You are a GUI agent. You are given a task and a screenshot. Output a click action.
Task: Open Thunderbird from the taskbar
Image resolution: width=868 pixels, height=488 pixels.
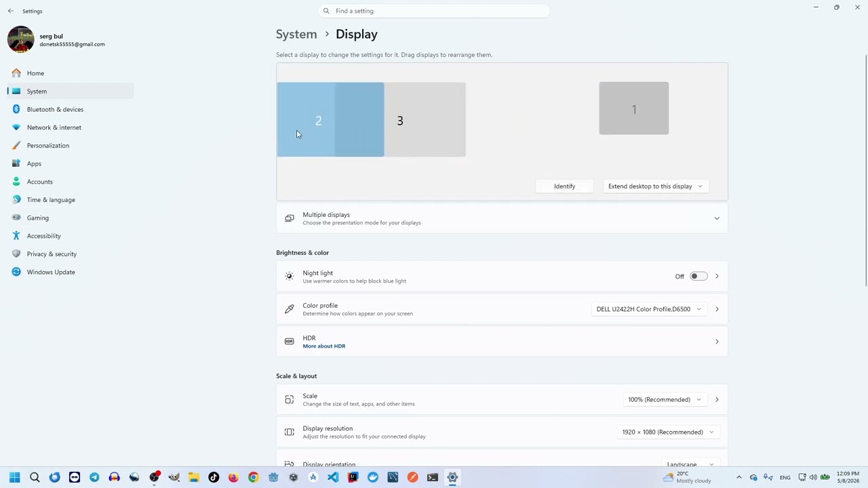tap(54, 477)
